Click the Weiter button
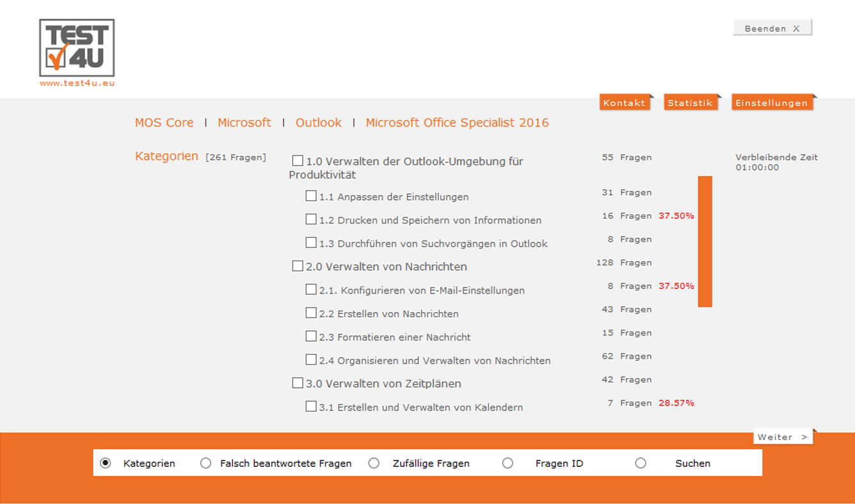The width and height of the screenshot is (855, 504). click(x=783, y=437)
